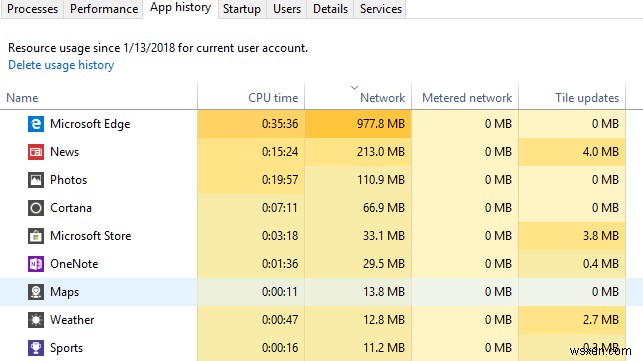Click the resource usage since 1/13/2018 text

[158, 48]
